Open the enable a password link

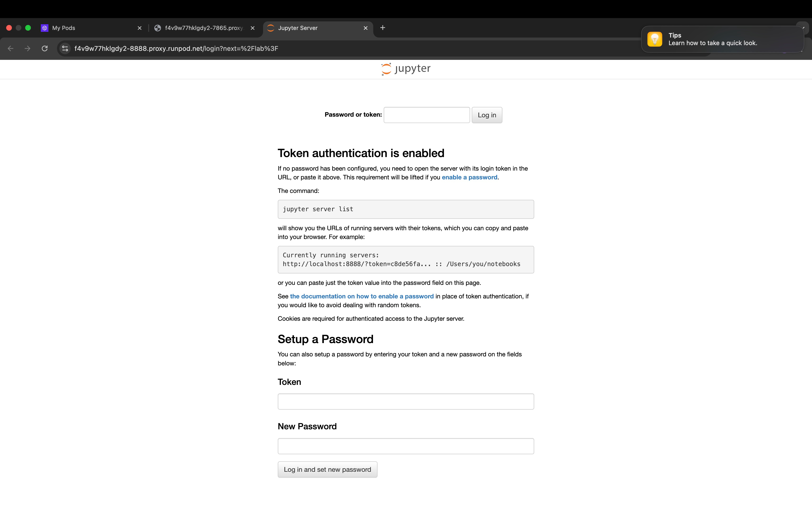469,177
